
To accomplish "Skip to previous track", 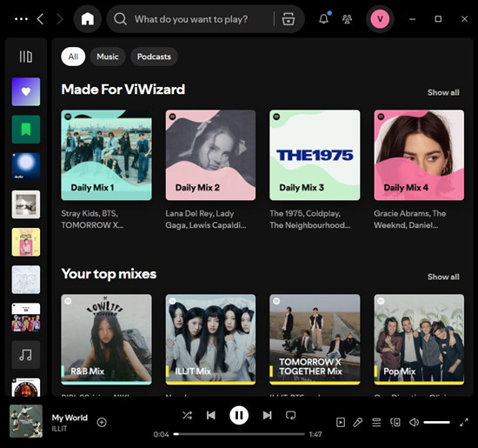I will coord(210,415).
